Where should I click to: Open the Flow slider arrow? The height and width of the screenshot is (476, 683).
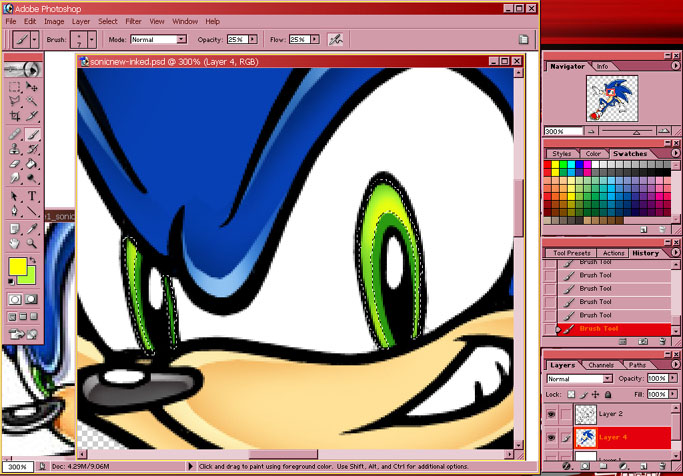point(314,39)
